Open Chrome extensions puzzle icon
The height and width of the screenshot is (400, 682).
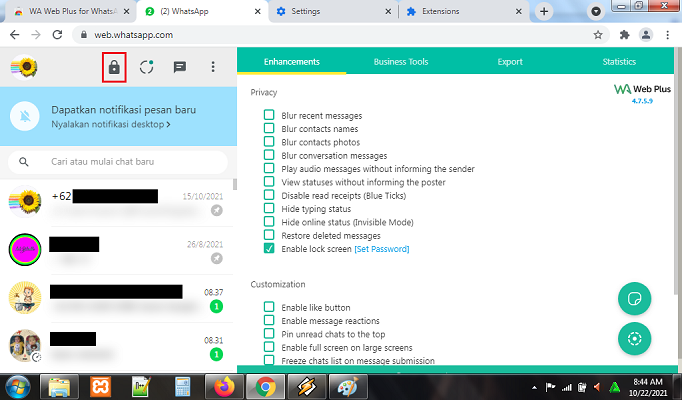coord(625,35)
